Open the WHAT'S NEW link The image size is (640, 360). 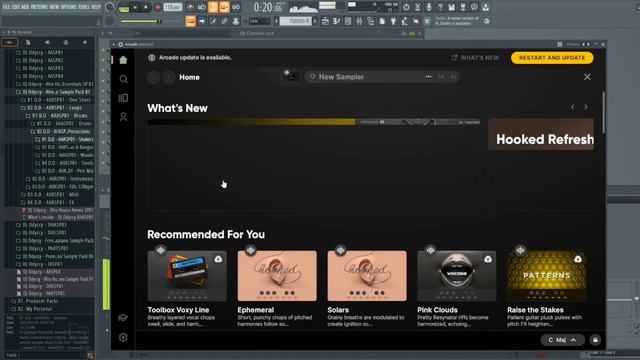pyautogui.click(x=475, y=58)
